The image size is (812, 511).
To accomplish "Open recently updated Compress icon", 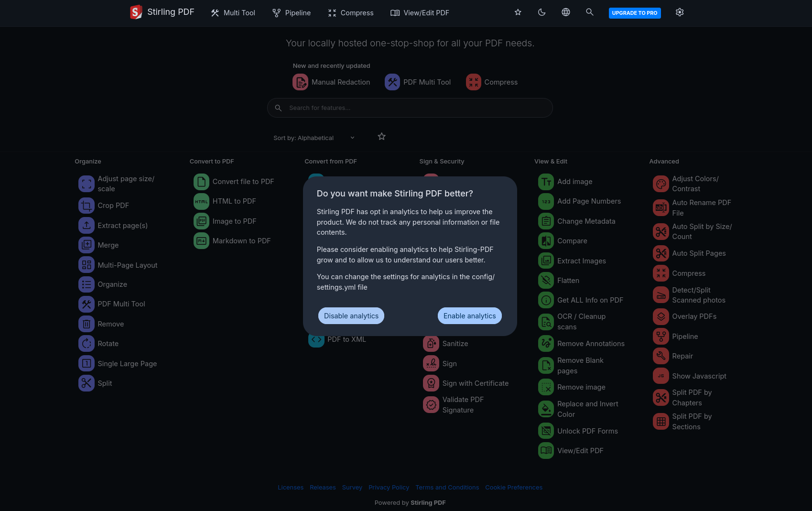I will pos(474,82).
